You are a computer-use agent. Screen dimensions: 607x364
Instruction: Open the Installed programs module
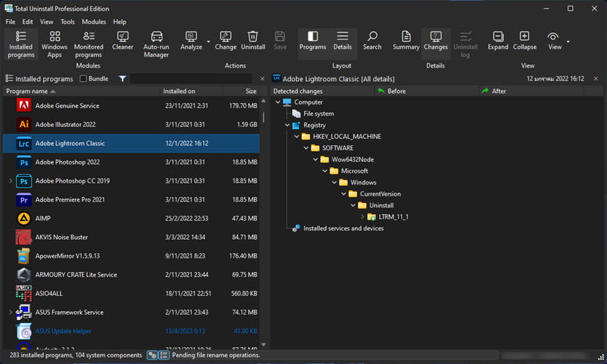pos(21,44)
